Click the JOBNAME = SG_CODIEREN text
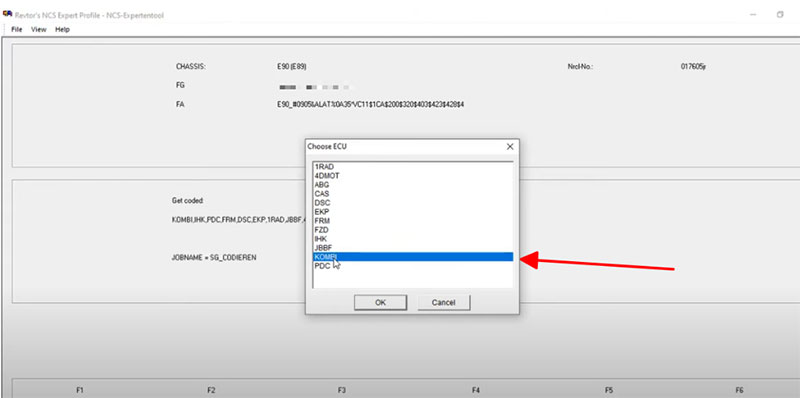The height and width of the screenshot is (398, 800). pyautogui.click(x=214, y=258)
